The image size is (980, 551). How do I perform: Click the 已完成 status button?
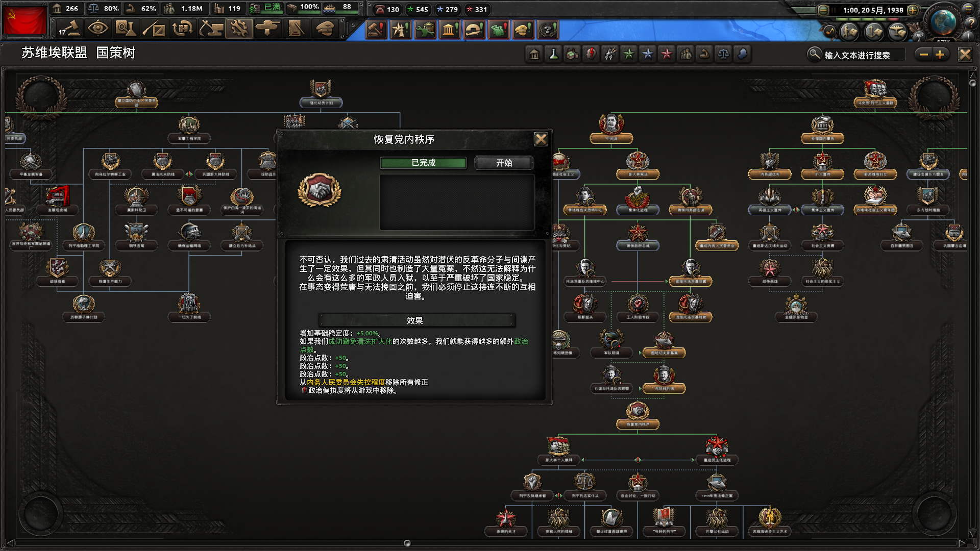click(423, 163)
